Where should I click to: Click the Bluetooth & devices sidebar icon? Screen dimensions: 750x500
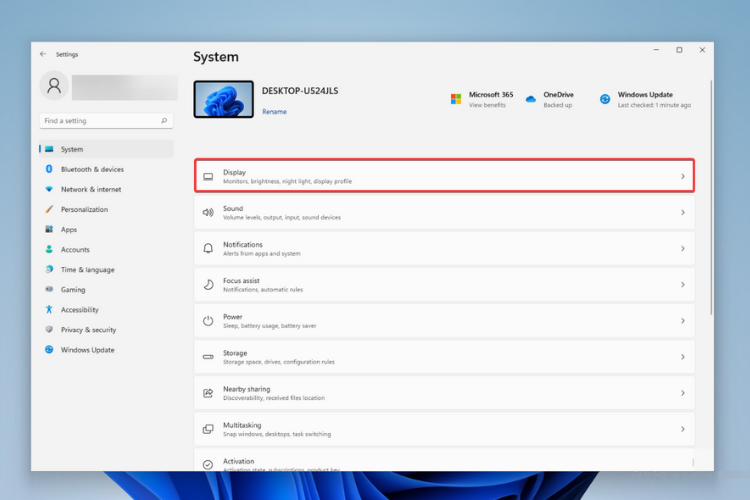pyautogui.click(x=48, y=170)
